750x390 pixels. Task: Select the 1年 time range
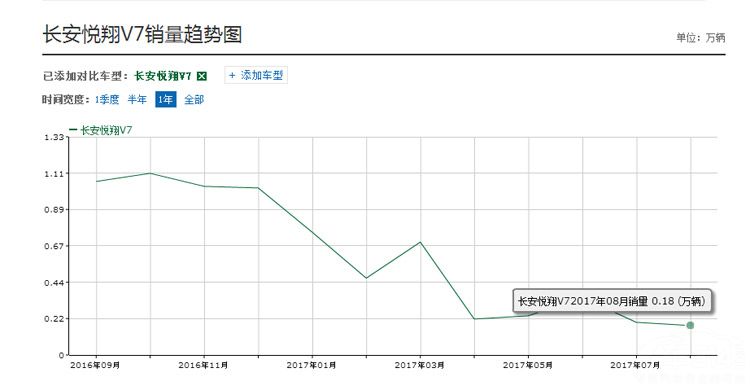coord(165,100)
